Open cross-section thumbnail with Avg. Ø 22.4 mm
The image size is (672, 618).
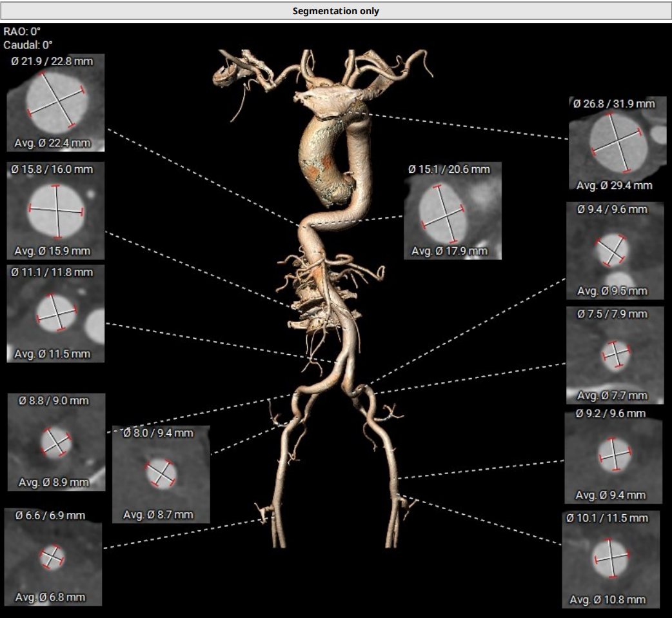tap(55, 103)
